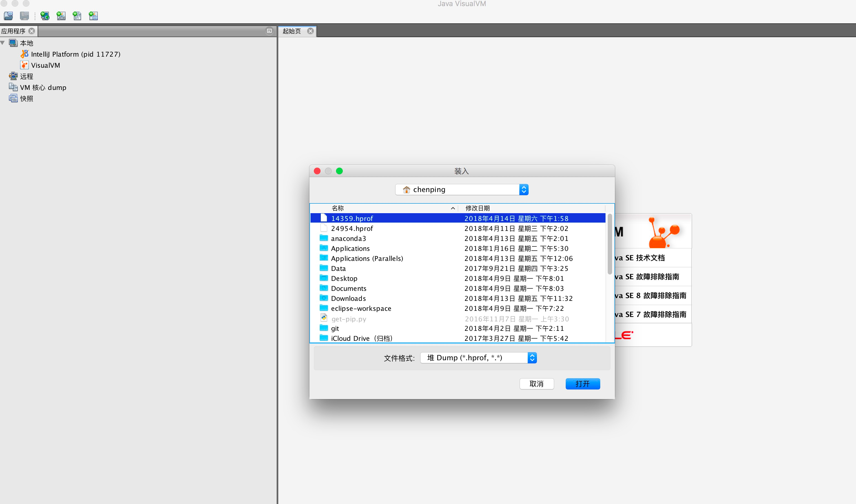Click the 24954.hprof file icon
This screenshot has width=856, height=504.
[x=324, y=228]
